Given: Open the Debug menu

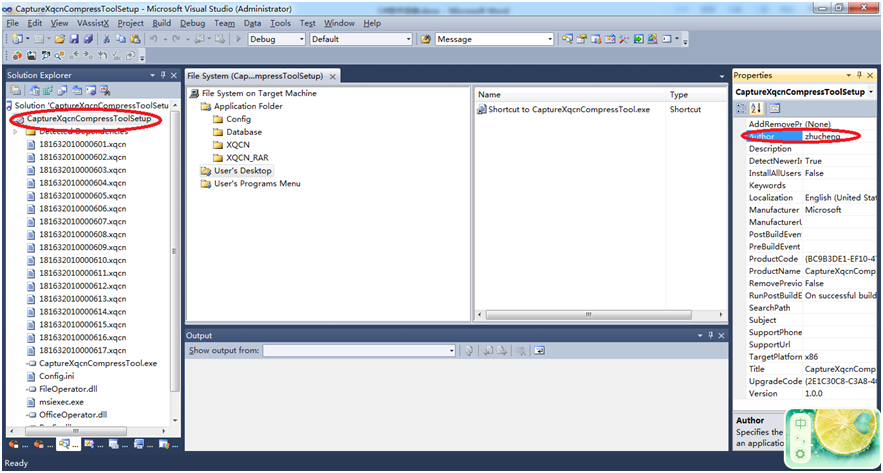Looking at the screenshot, I should (193, 23).
